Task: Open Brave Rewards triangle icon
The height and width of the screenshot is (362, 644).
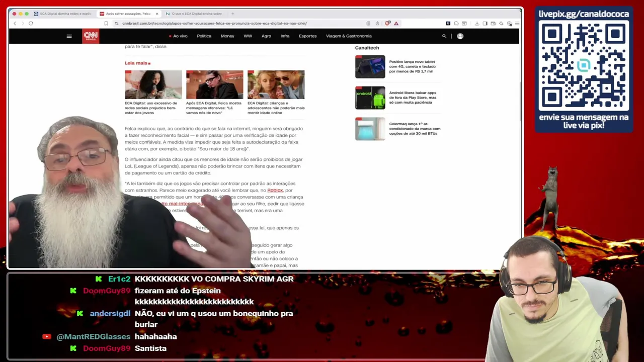Action: pyautogui.click(x=396, y=23)
